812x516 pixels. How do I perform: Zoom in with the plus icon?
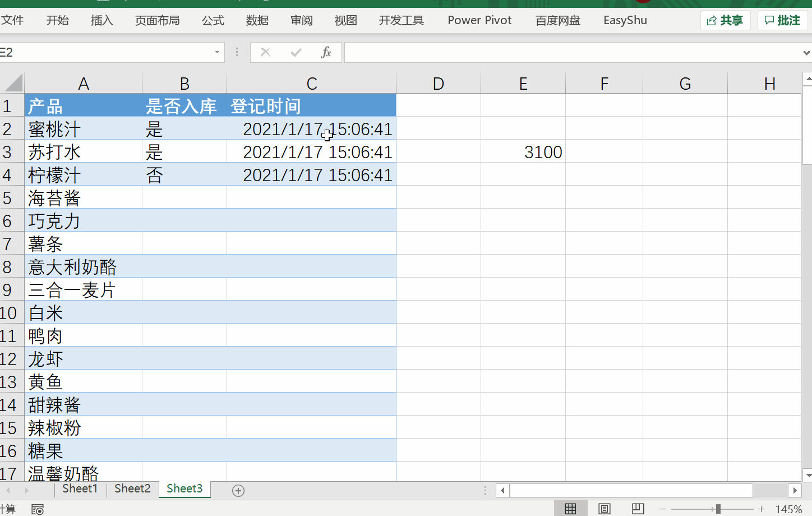[x=761, y=509]
